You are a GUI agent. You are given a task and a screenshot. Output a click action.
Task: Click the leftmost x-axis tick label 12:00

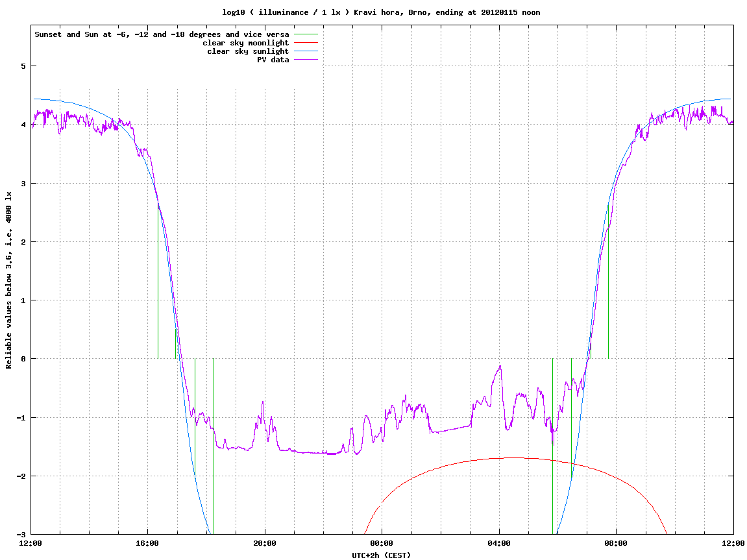point(31,543)
